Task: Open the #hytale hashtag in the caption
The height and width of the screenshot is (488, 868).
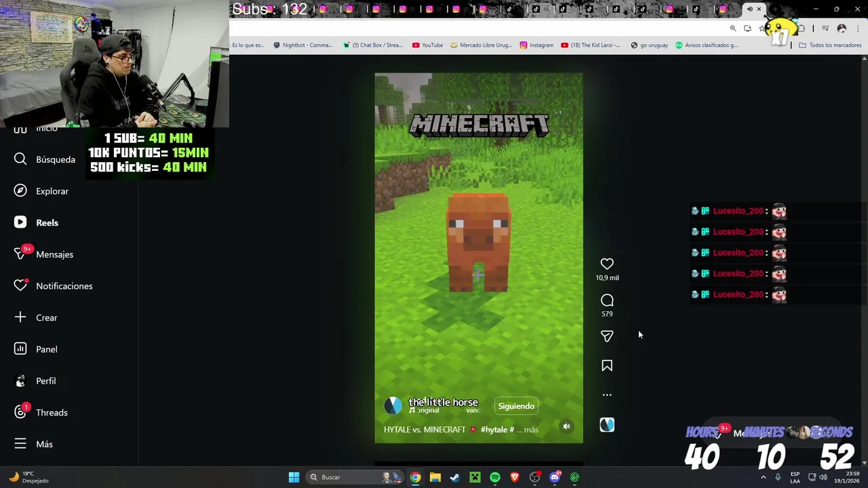Action: coord(494,430)
